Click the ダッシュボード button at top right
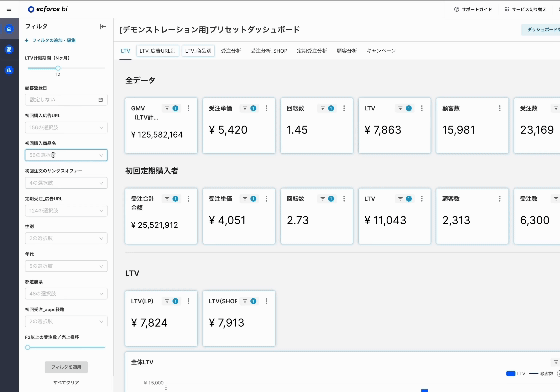 [x=540, y=30]
